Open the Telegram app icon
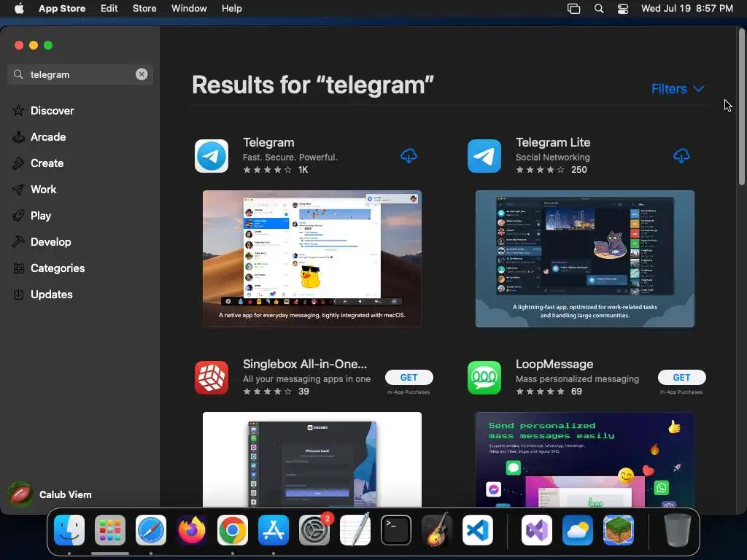Image resolution: width=747 pixels, height=560 pixels. tap(212, 156)
